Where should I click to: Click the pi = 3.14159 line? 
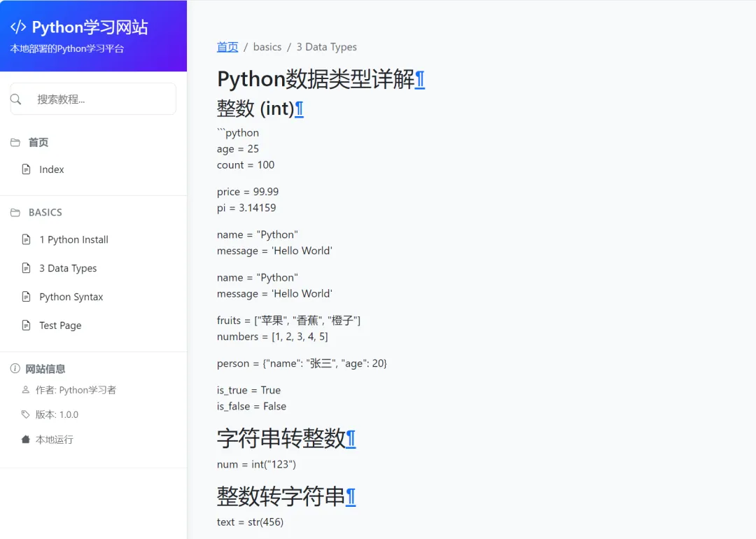(246, 208)
